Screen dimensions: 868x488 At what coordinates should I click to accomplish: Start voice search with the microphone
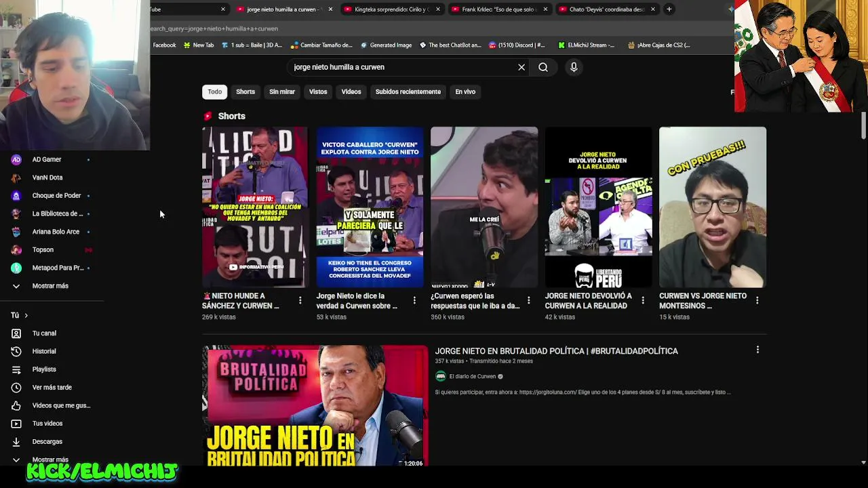574,67
